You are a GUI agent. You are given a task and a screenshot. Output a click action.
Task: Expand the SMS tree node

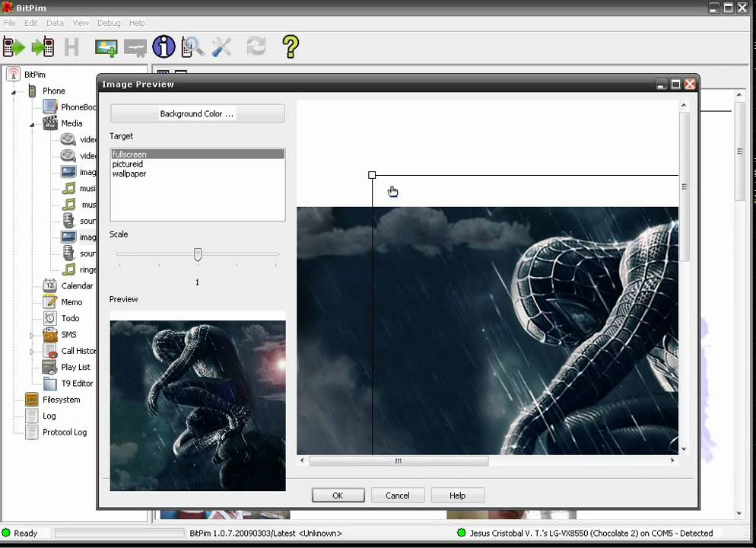coord(32,335)
